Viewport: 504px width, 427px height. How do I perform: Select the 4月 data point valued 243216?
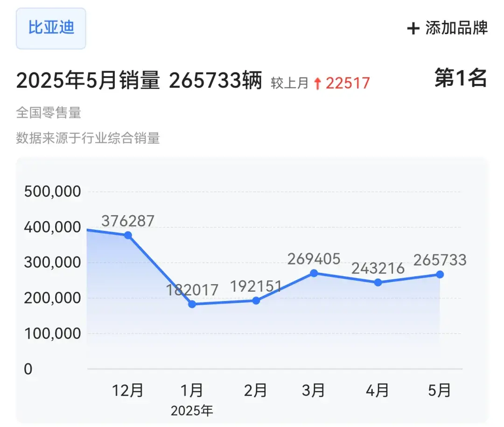point(378,283)
